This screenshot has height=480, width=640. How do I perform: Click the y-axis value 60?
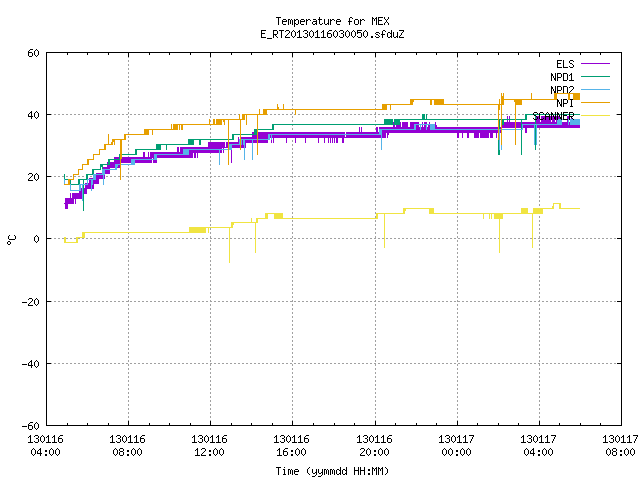[33, 53]
